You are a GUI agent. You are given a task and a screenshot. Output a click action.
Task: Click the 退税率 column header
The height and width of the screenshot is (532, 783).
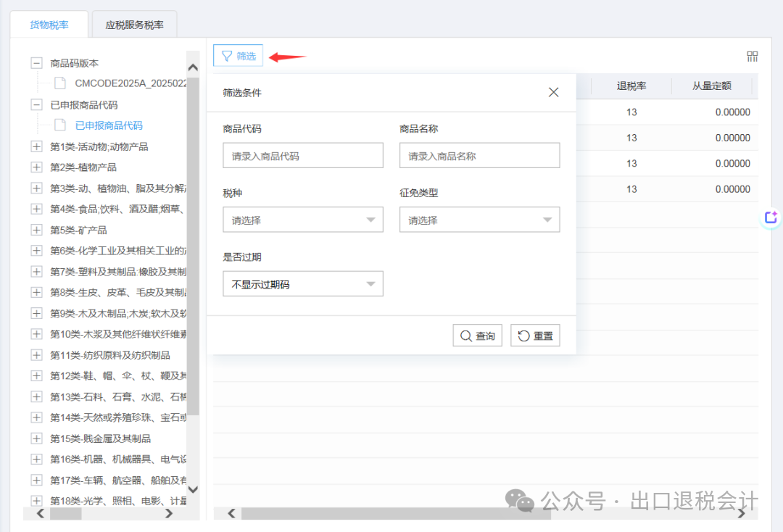coord(631,86)
